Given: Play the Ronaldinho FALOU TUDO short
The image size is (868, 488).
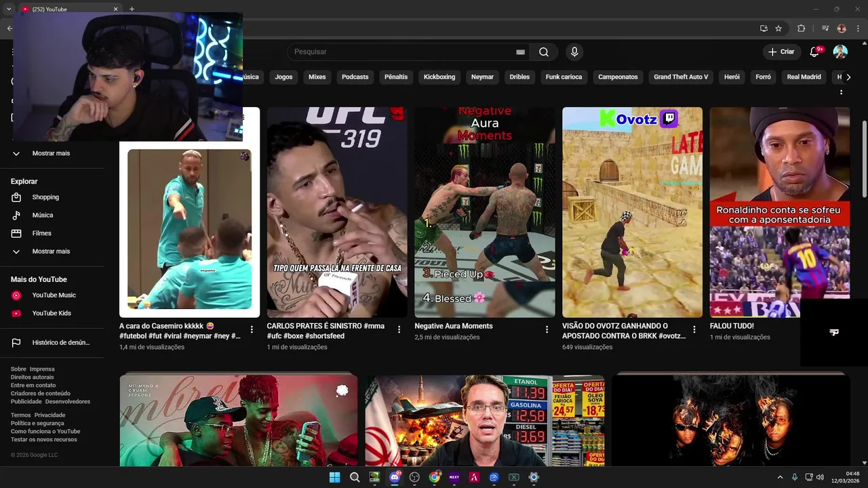Looking at the screenshot, I should (x=779, y=212).
